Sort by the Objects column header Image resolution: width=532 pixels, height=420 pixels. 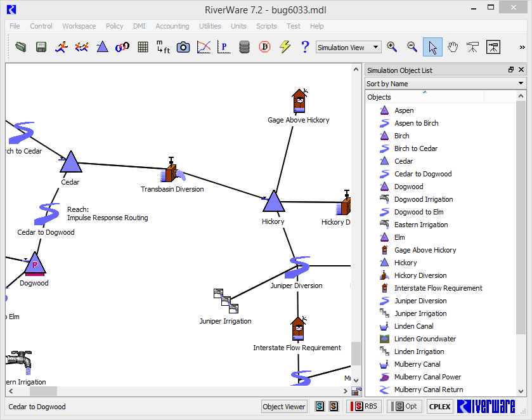pyautogui.click(x=424, y=97)
